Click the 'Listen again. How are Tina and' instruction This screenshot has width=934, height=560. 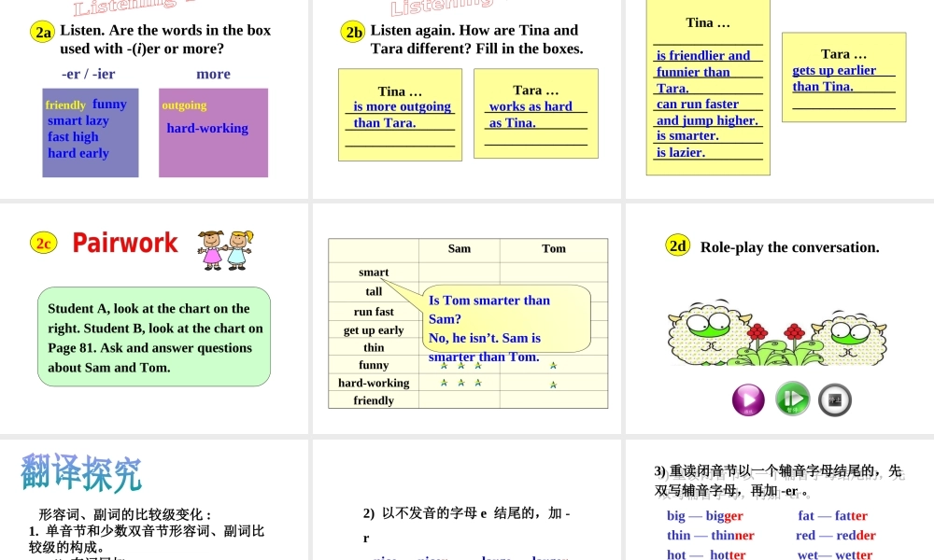(474, 31)
